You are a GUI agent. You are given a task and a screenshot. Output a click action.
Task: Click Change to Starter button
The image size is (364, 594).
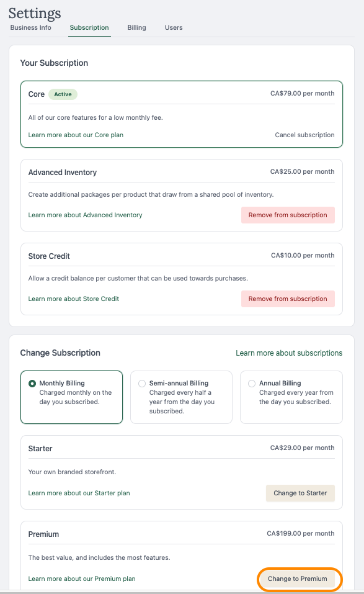(300, 493)
